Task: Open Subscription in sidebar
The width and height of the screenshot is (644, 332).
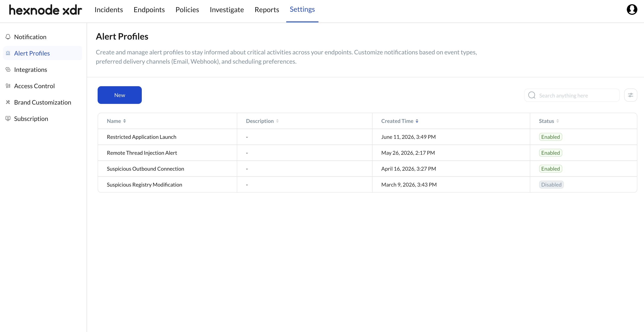Action: click(x=42, y=119)
